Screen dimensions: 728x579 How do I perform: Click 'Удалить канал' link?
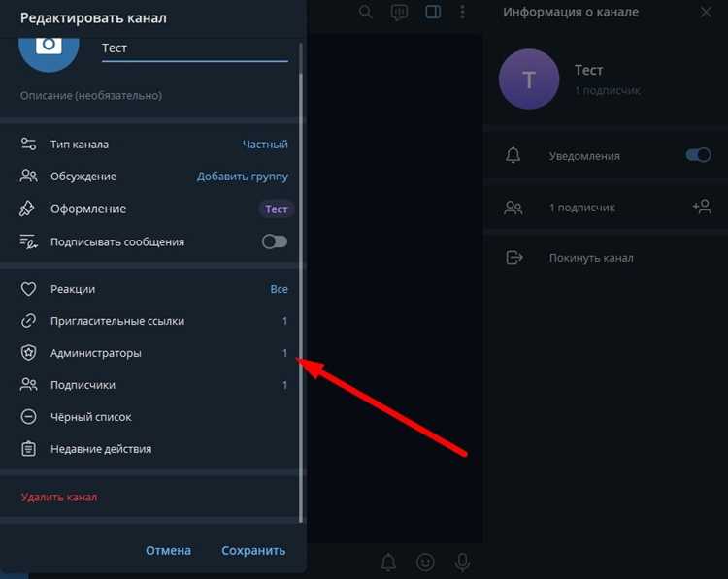coord(59,498)
